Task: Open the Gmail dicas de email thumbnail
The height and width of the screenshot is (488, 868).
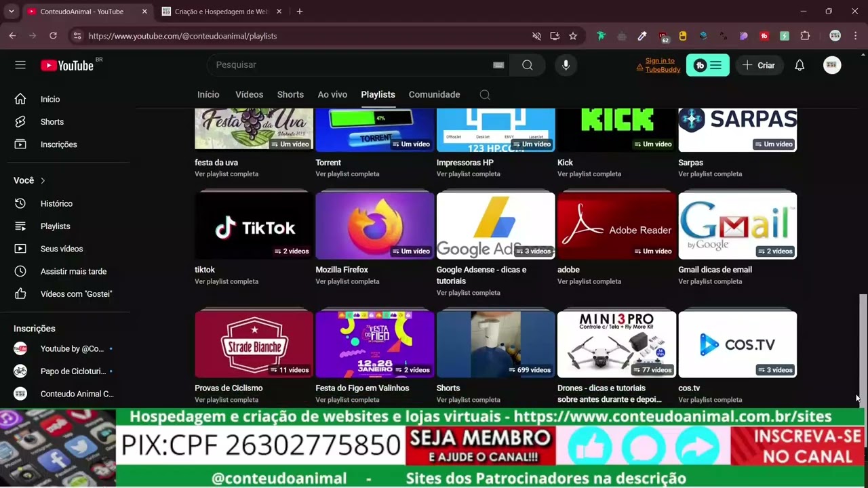Action: click(737, 226)
